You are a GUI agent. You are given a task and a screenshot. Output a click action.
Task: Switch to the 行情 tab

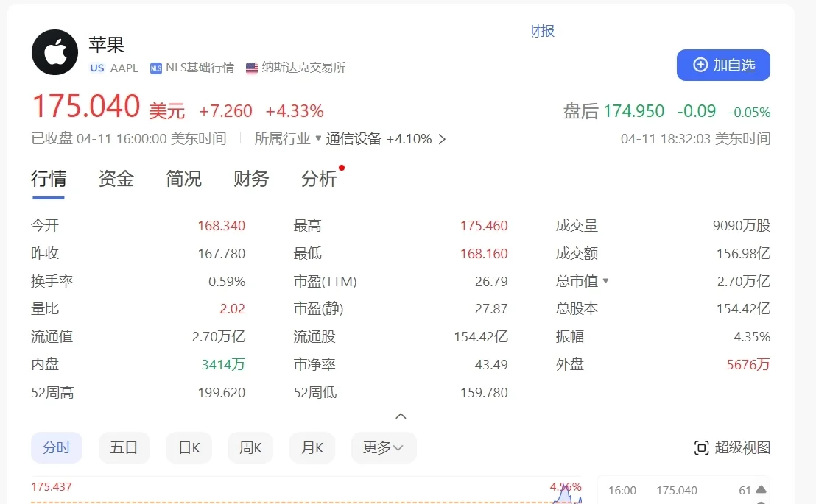(x=49, y=179)
